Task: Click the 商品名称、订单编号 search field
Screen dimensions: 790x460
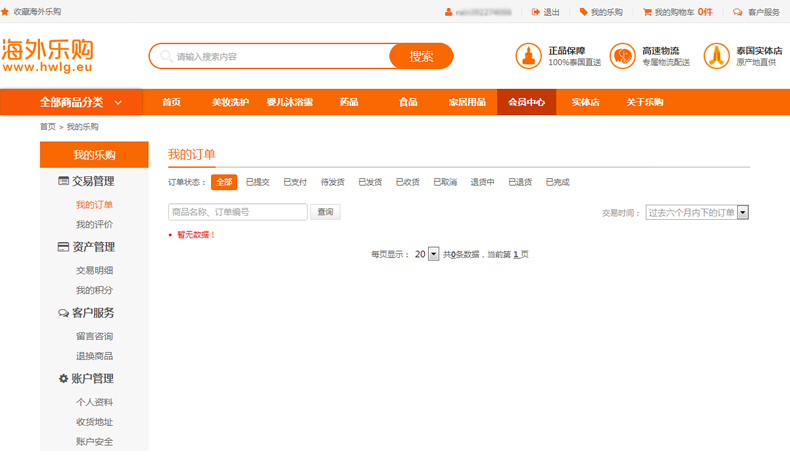Action: (x=238, y=212)
